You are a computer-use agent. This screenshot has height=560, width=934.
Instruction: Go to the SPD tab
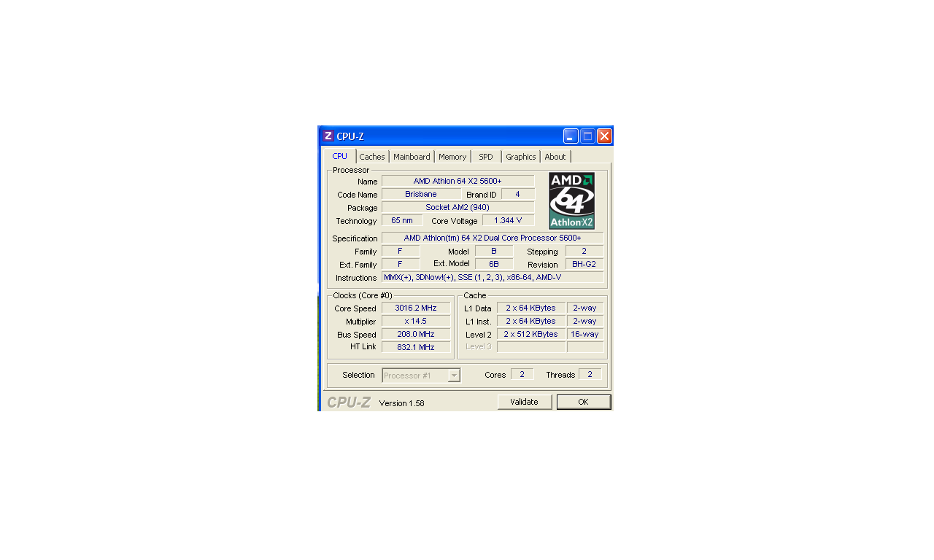(486, 157)
